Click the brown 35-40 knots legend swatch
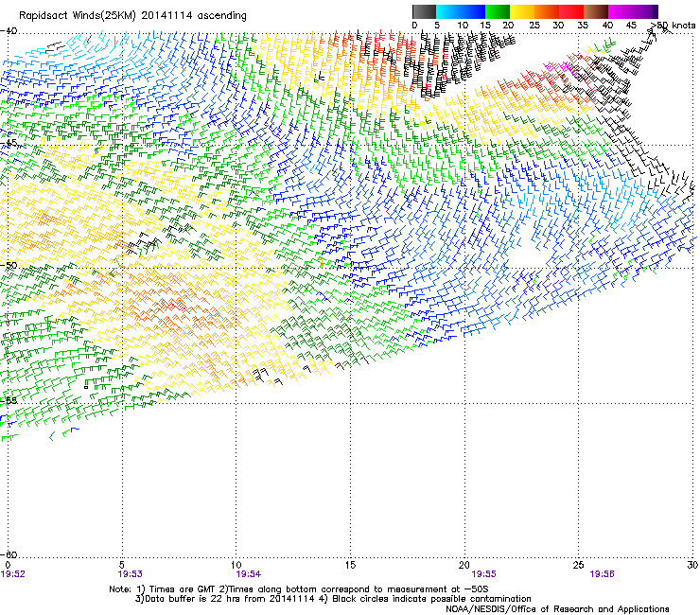The width and height of the screenshot is (700, 615). [x=596, y=11]
